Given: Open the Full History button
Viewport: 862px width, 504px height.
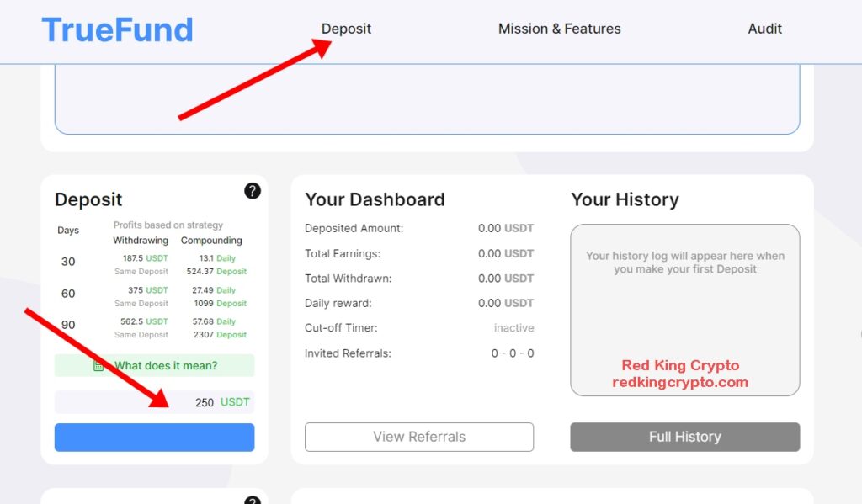Looking at the screenshot, I should tap(685, 437).
